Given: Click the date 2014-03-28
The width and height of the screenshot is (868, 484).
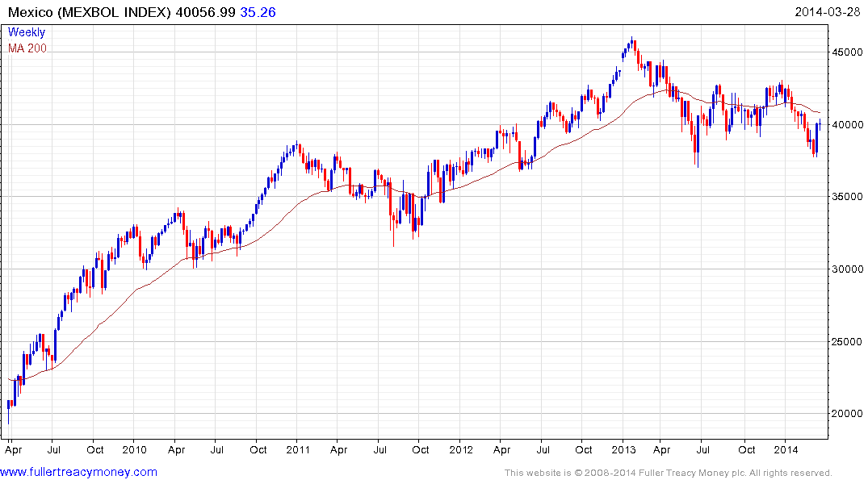Looking at the screenshot, I should 827,12.
